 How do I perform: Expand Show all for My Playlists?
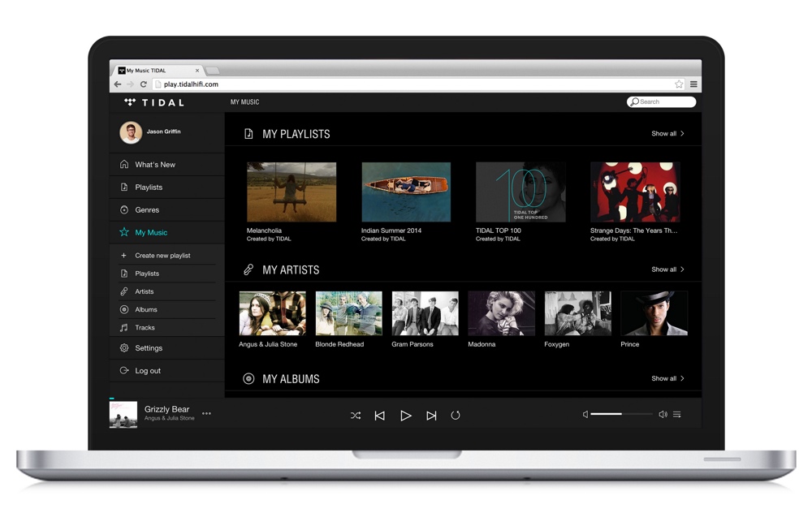point(667,134)
